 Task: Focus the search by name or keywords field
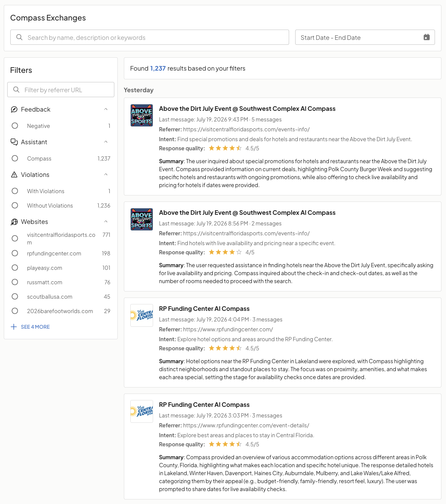click(x=150, y=37)
